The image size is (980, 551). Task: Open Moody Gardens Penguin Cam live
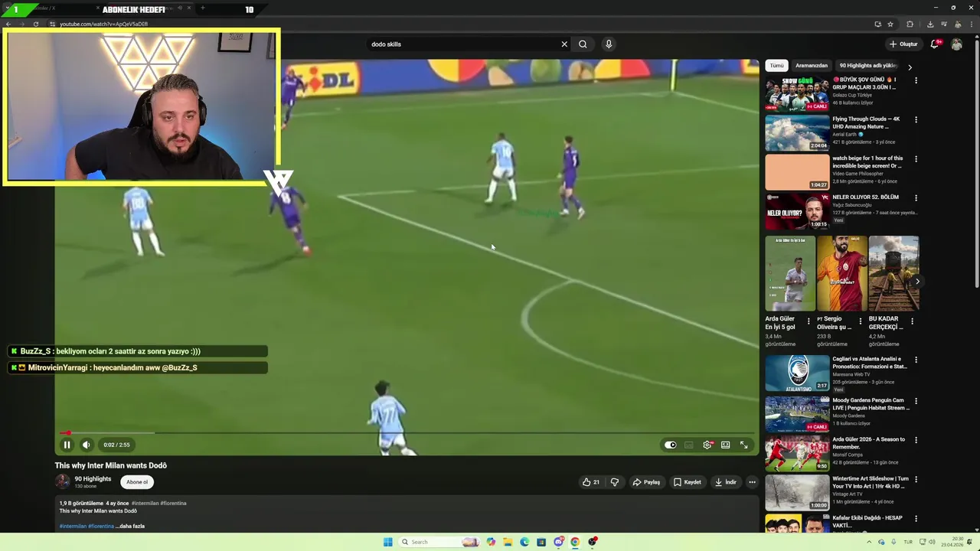[797, 414]
